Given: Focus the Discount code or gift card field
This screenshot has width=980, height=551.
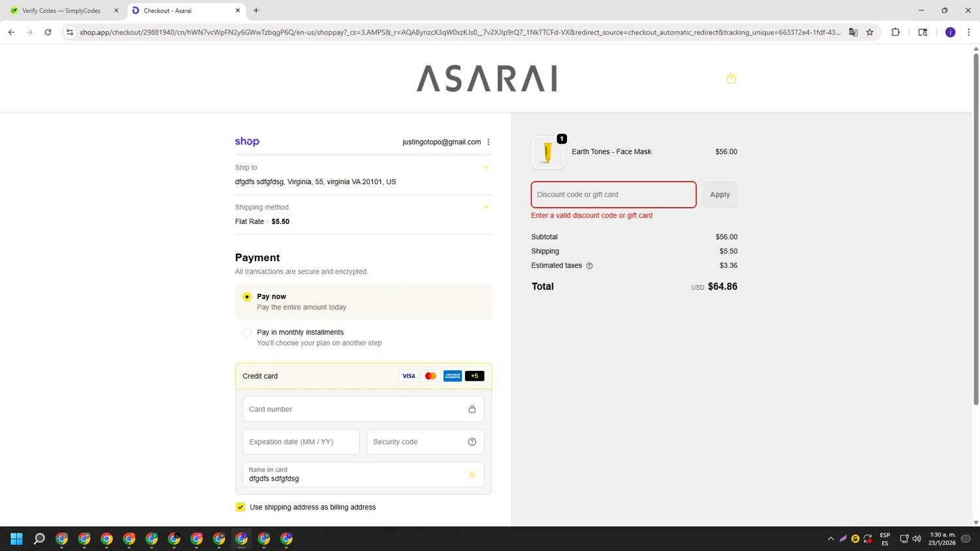Looking at the screenshot, I should (x=613, y=195).
